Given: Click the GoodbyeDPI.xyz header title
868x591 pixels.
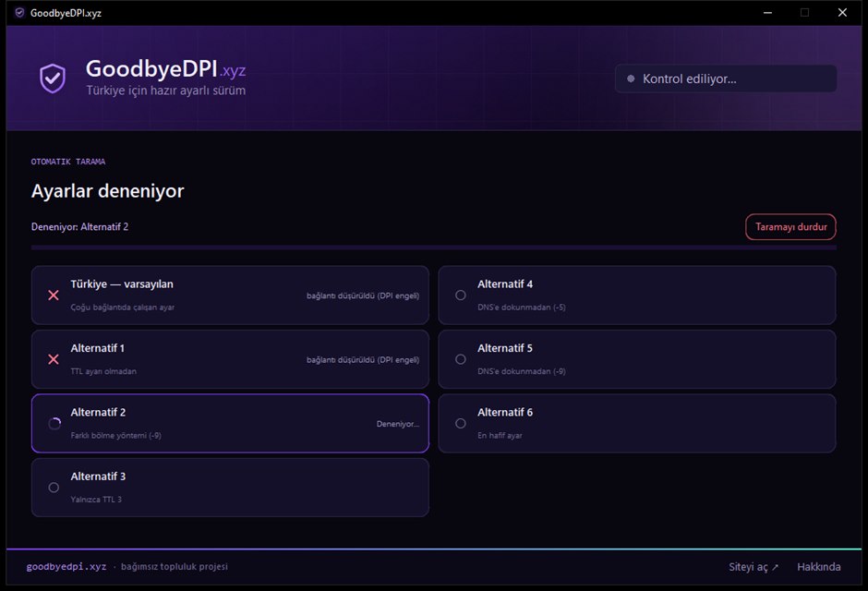Looking at the screenshot, I should (x=165, y=69).
